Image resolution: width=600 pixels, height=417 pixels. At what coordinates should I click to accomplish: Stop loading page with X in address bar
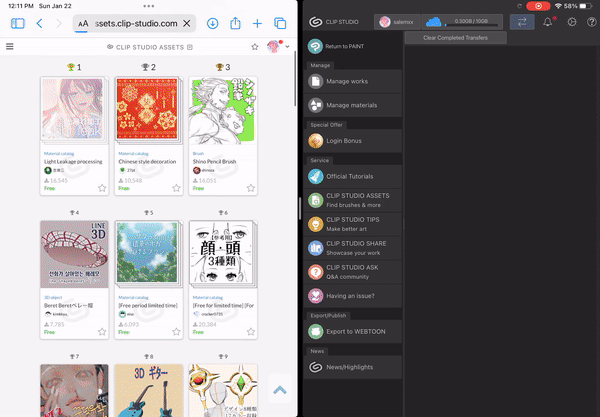(x=187, y=23)
